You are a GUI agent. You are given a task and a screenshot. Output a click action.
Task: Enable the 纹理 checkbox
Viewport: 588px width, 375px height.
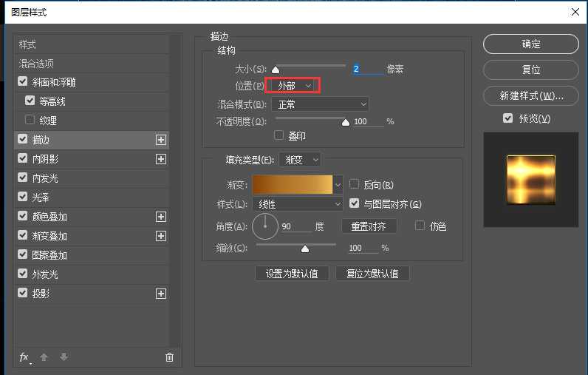[30, 120]
